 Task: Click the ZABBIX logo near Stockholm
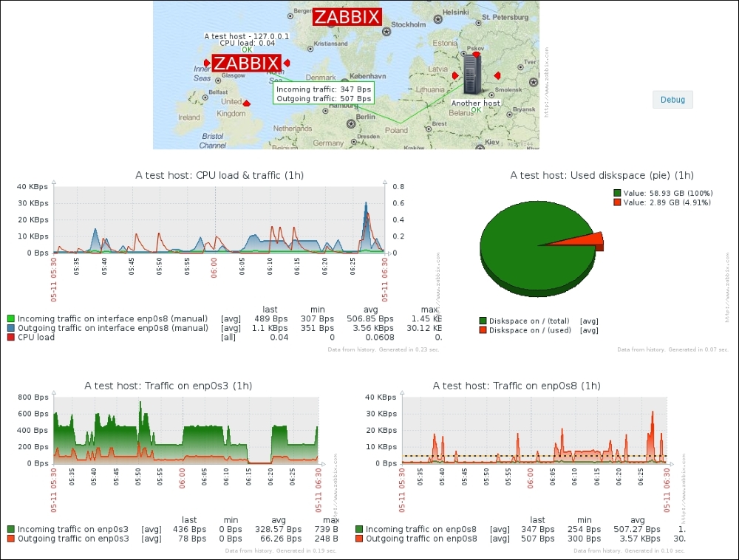pyautogui.click(x=347, y=17)
